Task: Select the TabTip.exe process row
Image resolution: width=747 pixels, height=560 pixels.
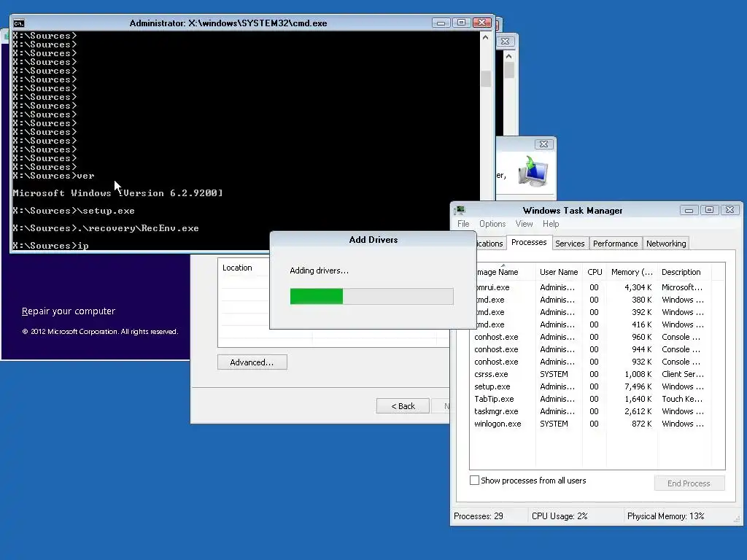Action: coord(589,399)
